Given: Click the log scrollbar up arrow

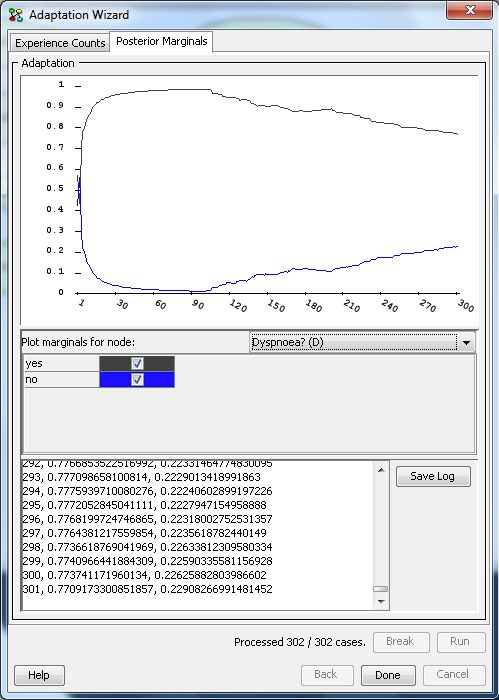Looking at the screenshot, I should pos(381,470).
